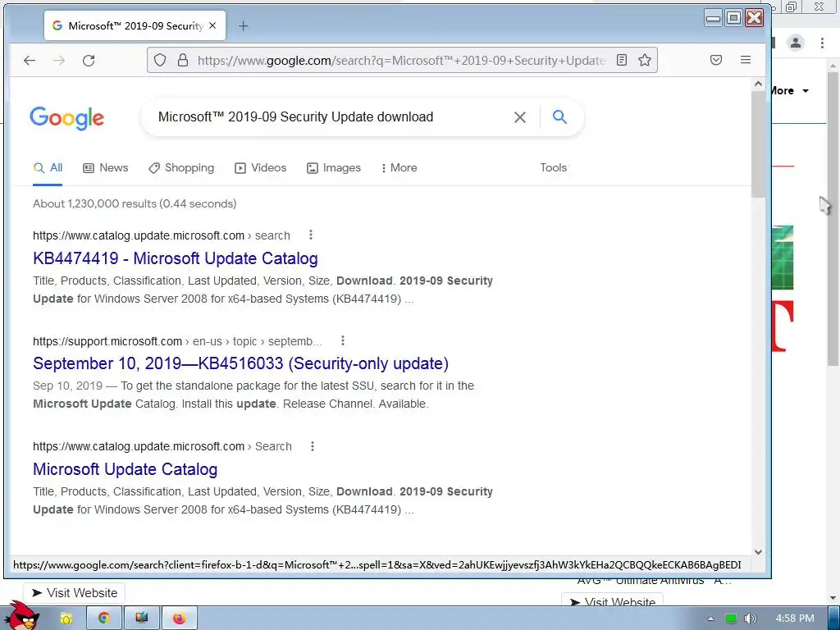Click the Google search text field

(x=332, y=116)
